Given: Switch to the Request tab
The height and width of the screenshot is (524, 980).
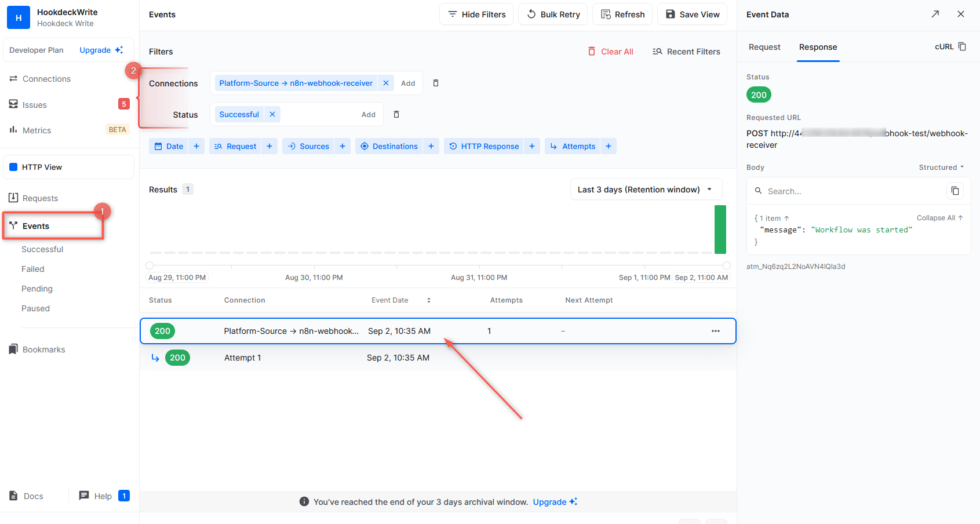Looking at the screenshot, I should point(764,47).
